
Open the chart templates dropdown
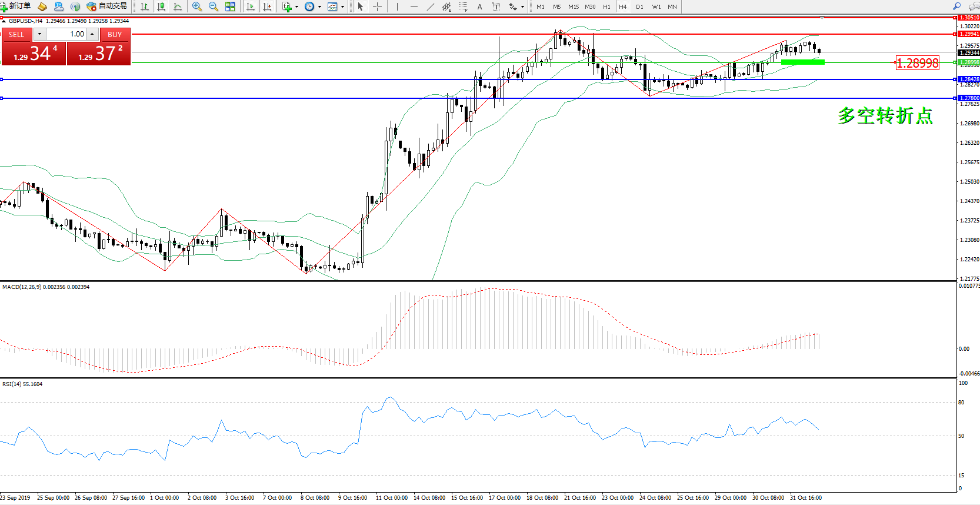click(342, 7)
